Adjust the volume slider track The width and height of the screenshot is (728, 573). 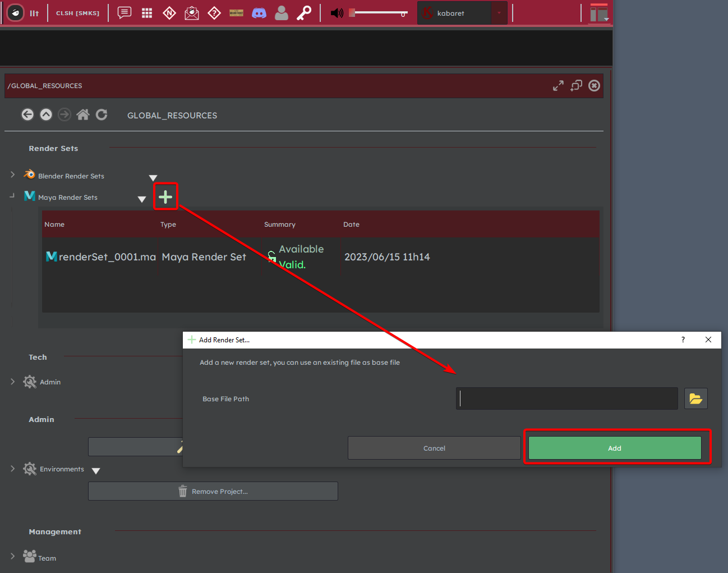tap(379, 12)
